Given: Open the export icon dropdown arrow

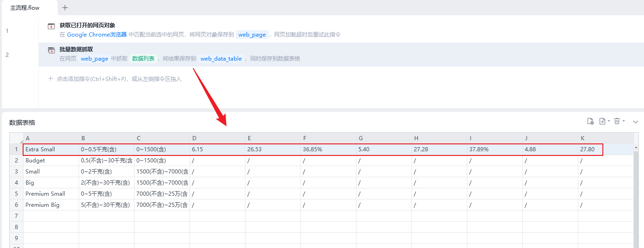Looking at the screenshot, I should (x=609, y=121).
